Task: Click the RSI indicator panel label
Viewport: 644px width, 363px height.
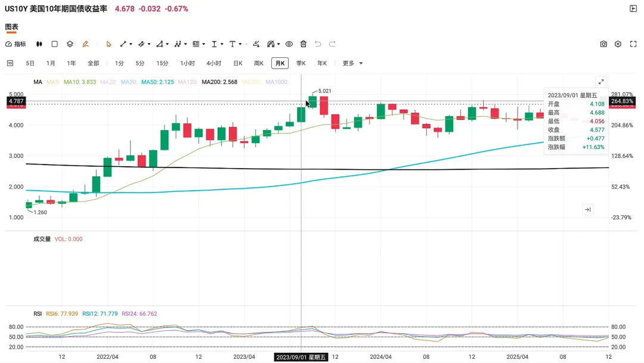Action: pyautogui.click(x=38, y=314)
